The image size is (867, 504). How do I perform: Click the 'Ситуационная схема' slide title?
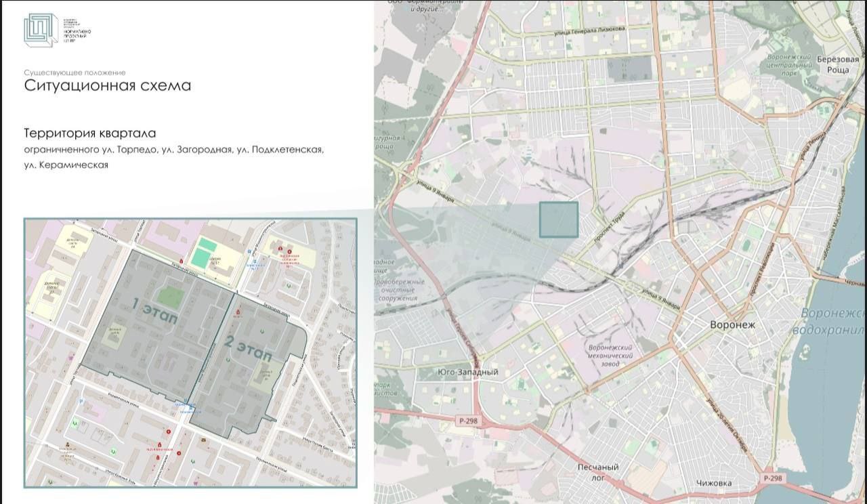pyautogui.click(x=108, y=85)
